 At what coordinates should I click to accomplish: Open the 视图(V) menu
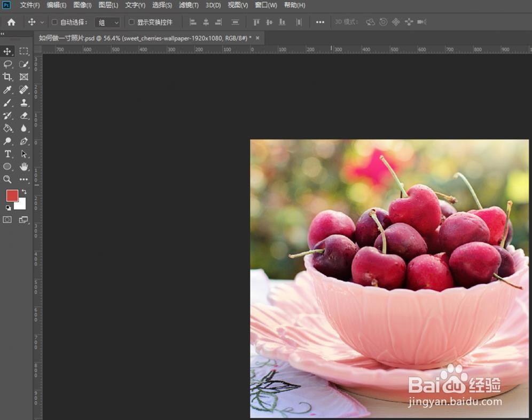(x=238, y=5)
